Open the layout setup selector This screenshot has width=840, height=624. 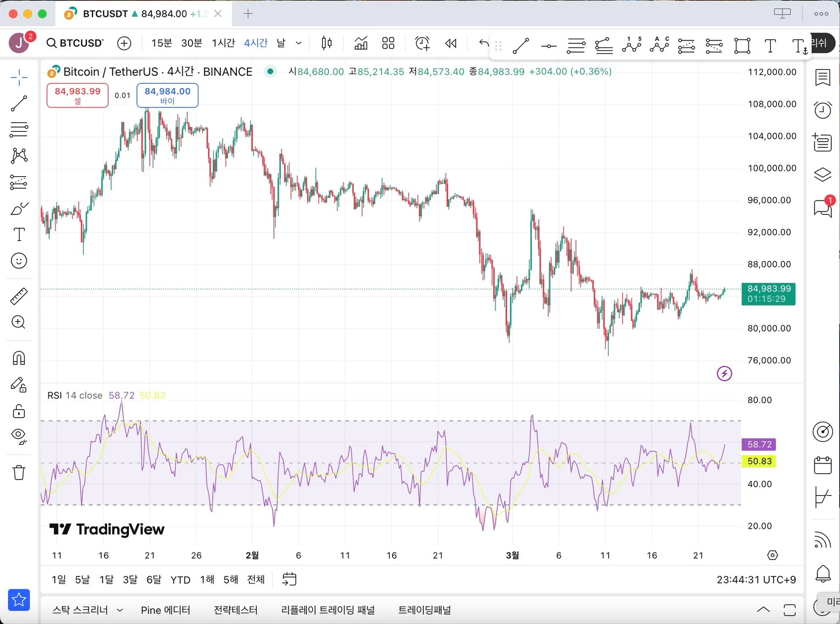click(782, 13)
